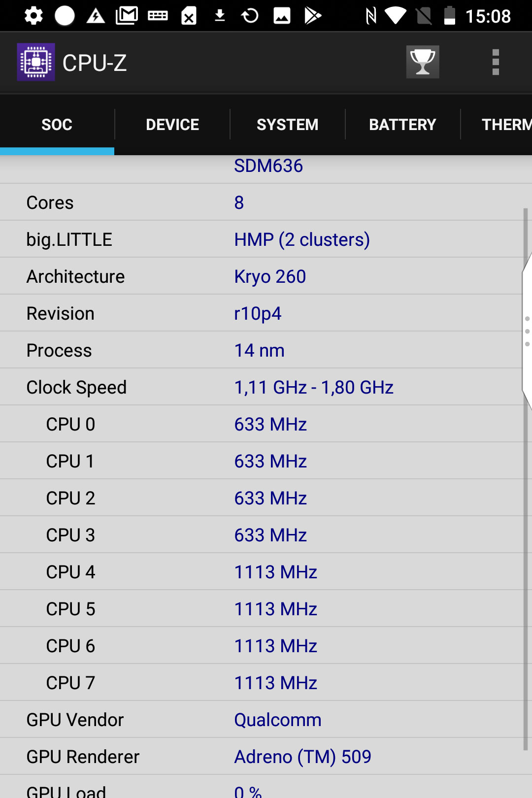Tap the Clock Speed row
Image resolution: width=532 pixels, height=798 pixels.
[261, 387]
